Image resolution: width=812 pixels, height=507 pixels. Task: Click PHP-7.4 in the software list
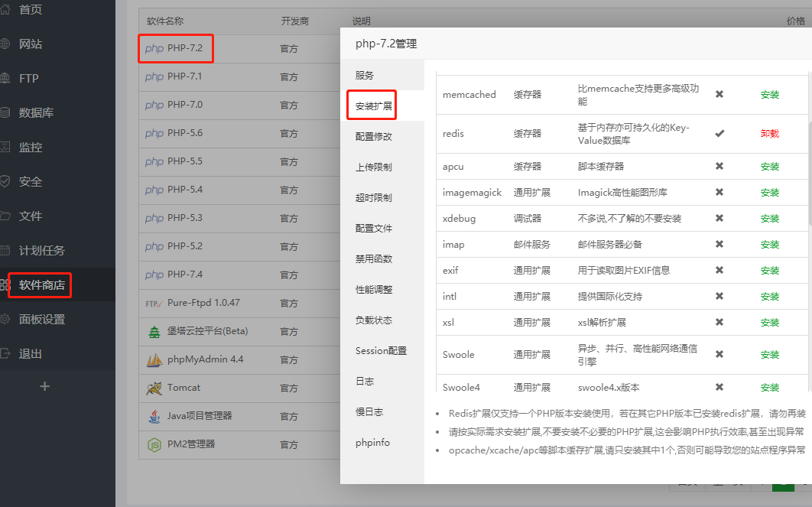(x=185, y=275)
